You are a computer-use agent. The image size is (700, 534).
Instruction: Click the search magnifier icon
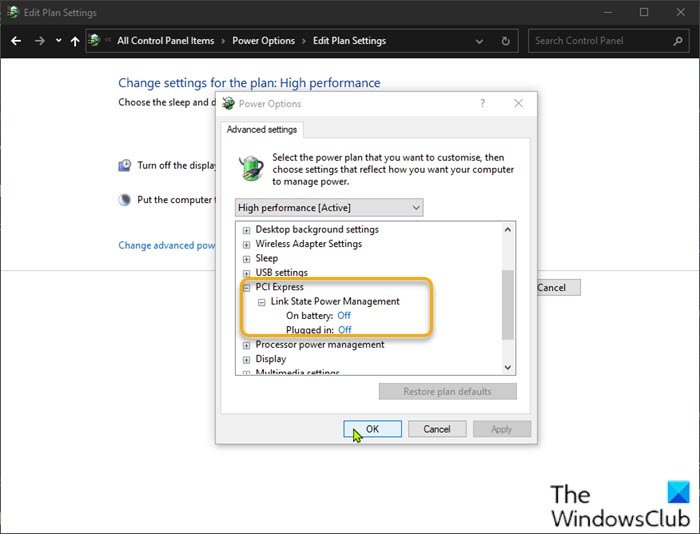coord(678,41)
